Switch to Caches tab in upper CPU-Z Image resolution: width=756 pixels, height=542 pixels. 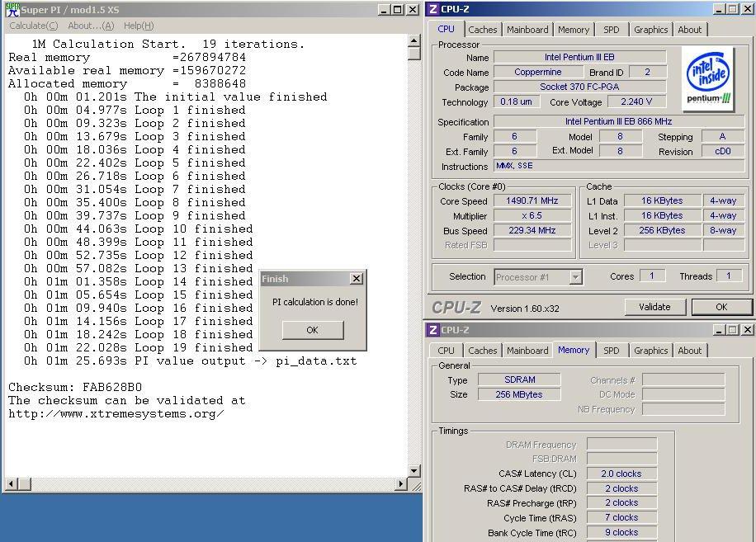(482, 30)
